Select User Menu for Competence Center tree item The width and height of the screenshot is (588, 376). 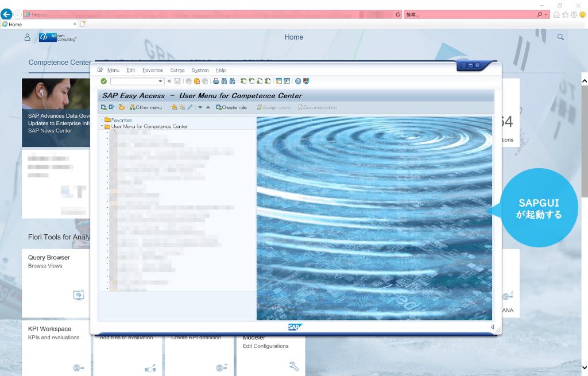146,126
